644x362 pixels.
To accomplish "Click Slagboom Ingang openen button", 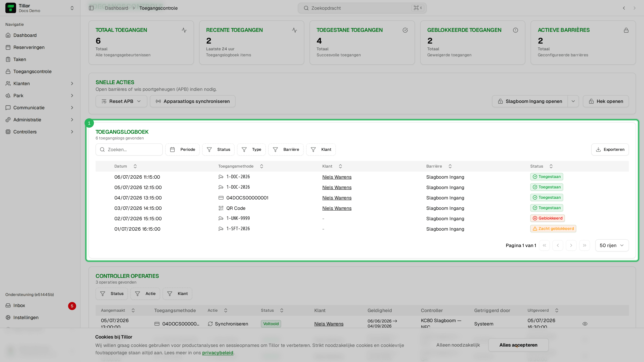I will coord(530,101).
